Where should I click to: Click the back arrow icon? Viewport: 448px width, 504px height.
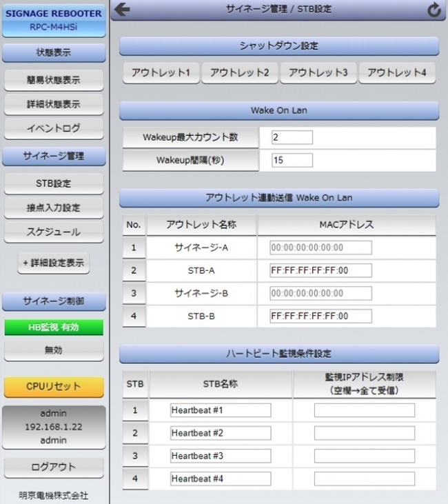(123, 9)
